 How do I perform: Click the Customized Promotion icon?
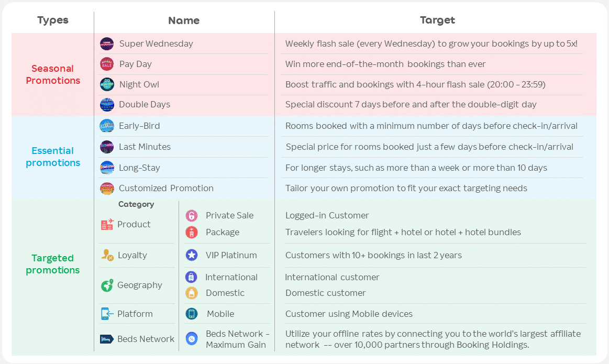107,189
